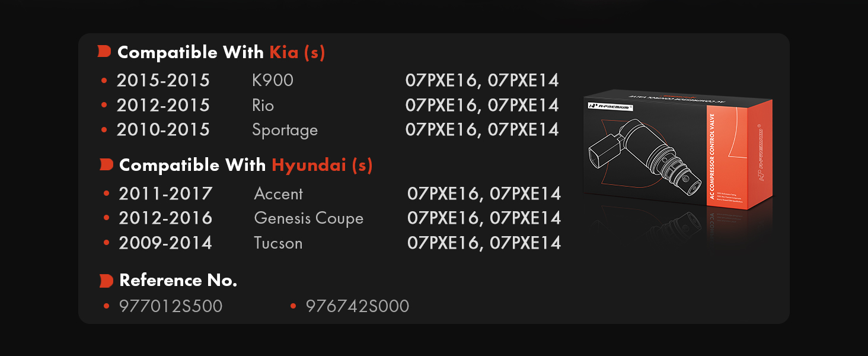The height and width of the screenshot is (356, 868).
Task: Click the red bullet before 2015-2015 K900
Action: click(104, 80)
